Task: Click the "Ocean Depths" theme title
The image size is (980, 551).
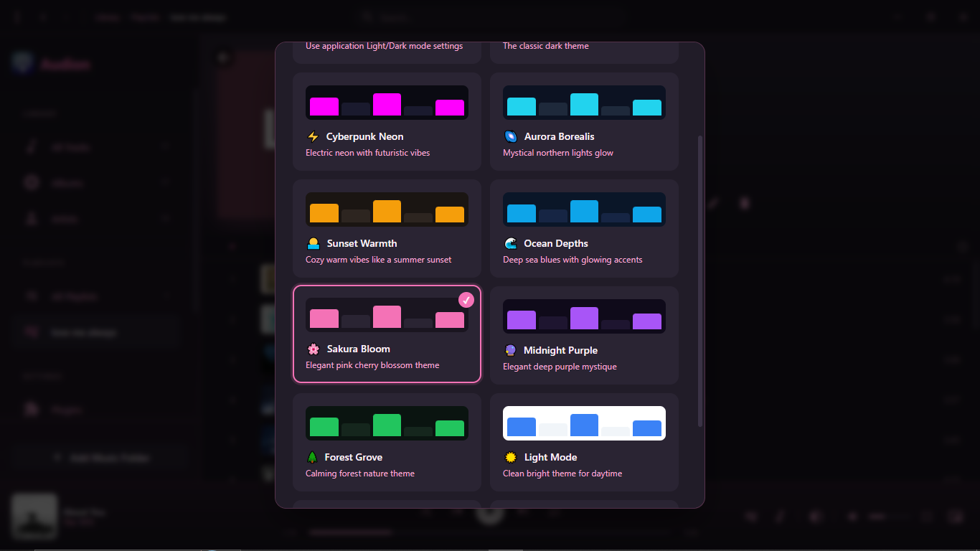Action: pyautogui.click(x=556, y=243)
